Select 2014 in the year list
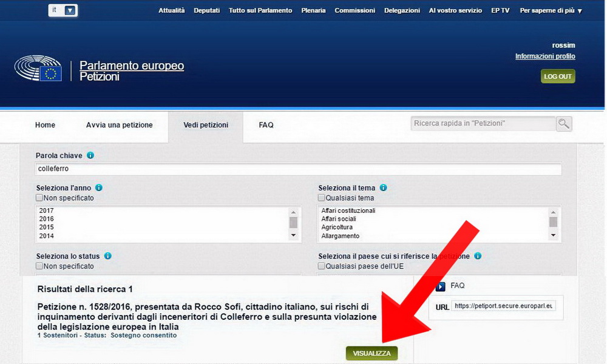 (x=47, y=235)
